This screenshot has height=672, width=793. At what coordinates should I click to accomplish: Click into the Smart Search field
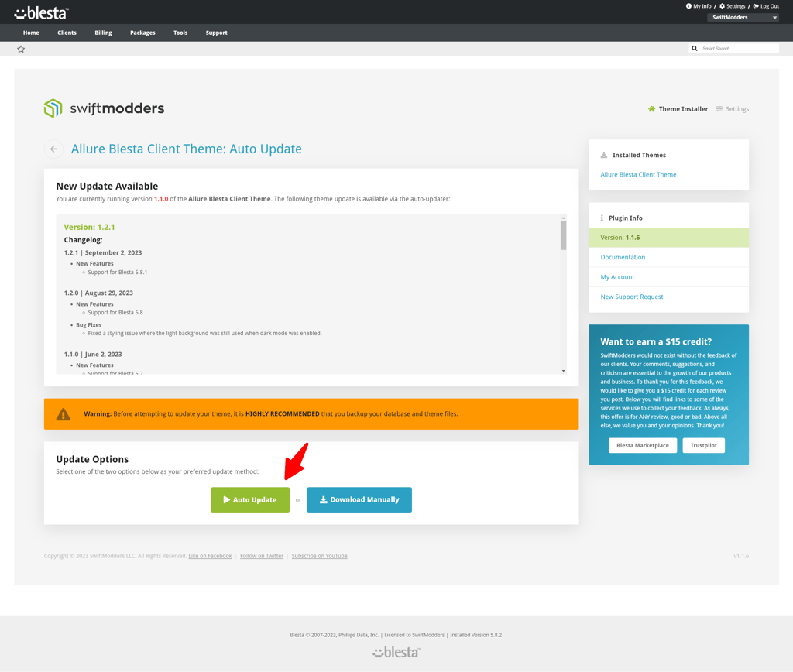(x=738, y=49)
